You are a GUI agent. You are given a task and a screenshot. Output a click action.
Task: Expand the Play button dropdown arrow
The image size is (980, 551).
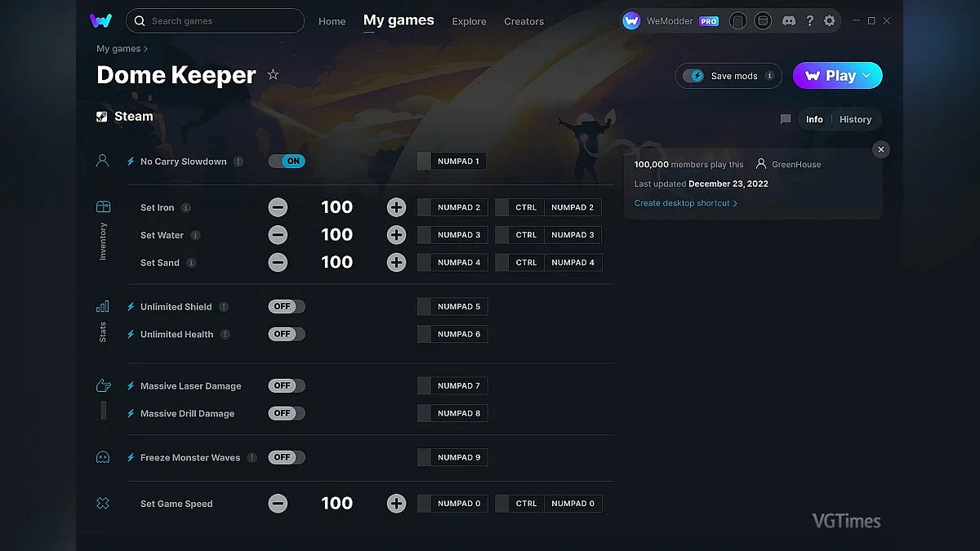point(866,76)
